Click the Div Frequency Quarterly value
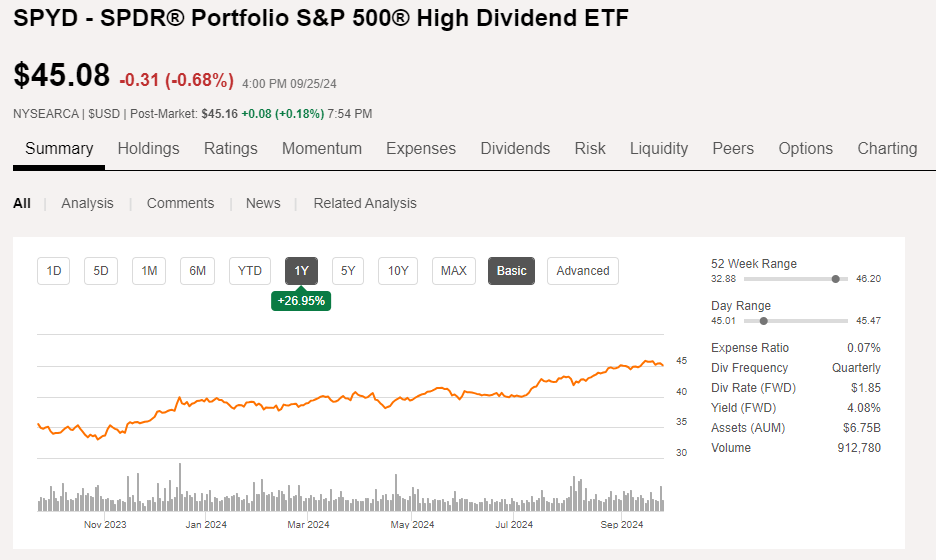 coord(856,368)
